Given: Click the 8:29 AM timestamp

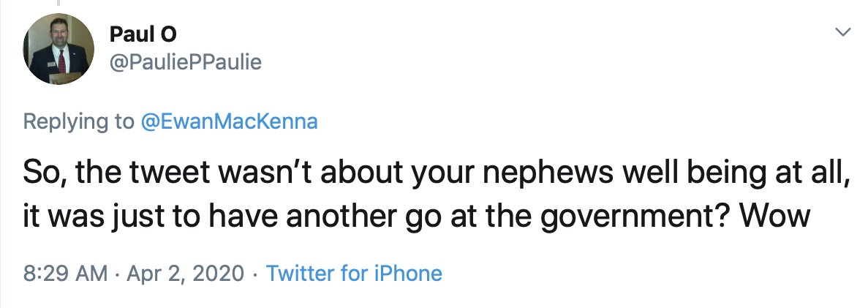Looking at the screenshot, I should [x=64, y=274].
